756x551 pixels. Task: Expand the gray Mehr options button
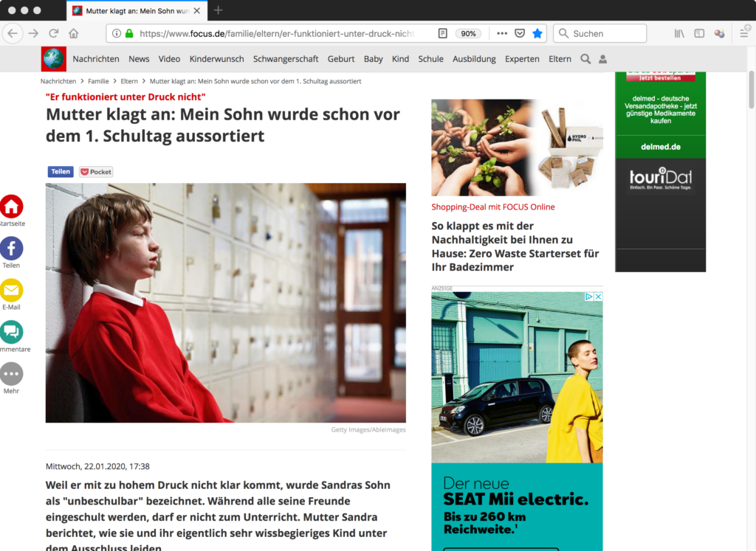[x=11, y=374]
